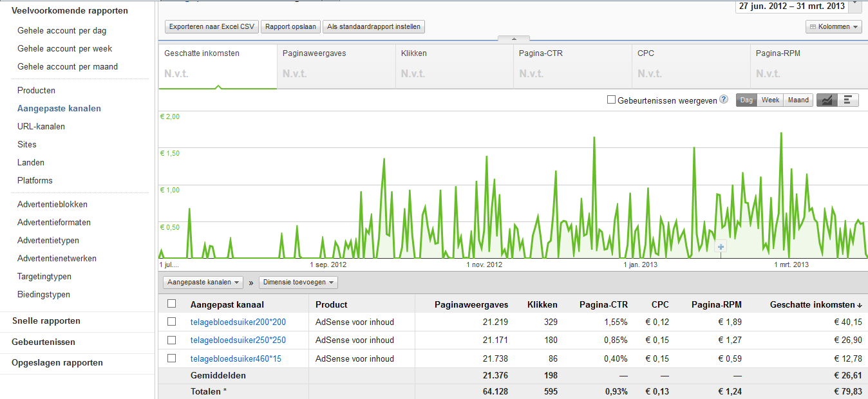Open Landen report
This screenshot has width=868, height=399.
pyautogui.click(x=31, y=162)
